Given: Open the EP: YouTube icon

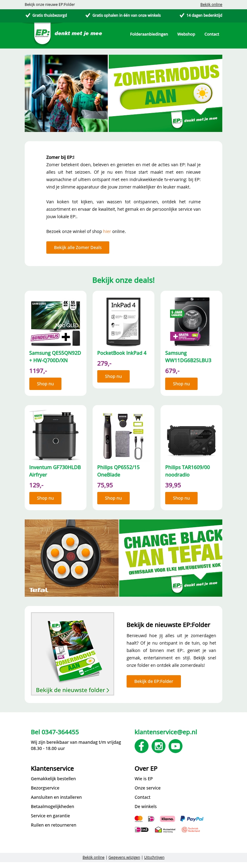Looking at the screenshot, I should [x=176, y=746].
